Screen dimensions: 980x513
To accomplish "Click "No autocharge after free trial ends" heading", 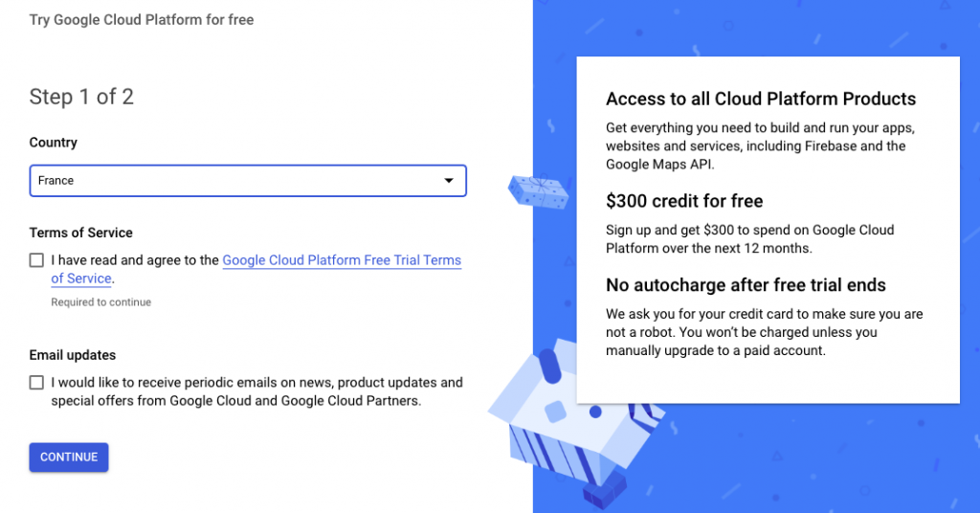I will pos(746,285).
